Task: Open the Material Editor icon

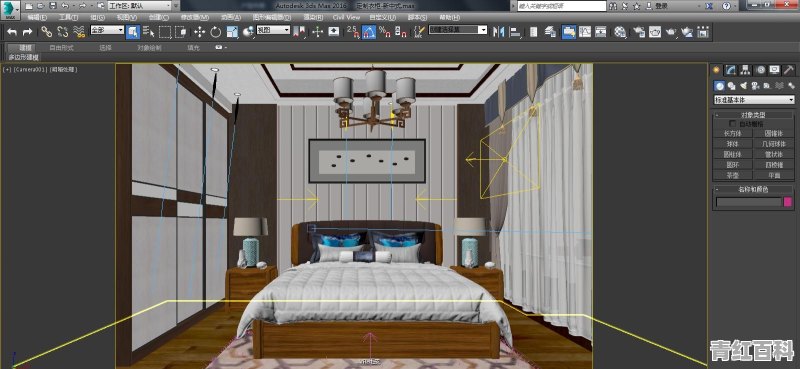Action: point(620,32)
